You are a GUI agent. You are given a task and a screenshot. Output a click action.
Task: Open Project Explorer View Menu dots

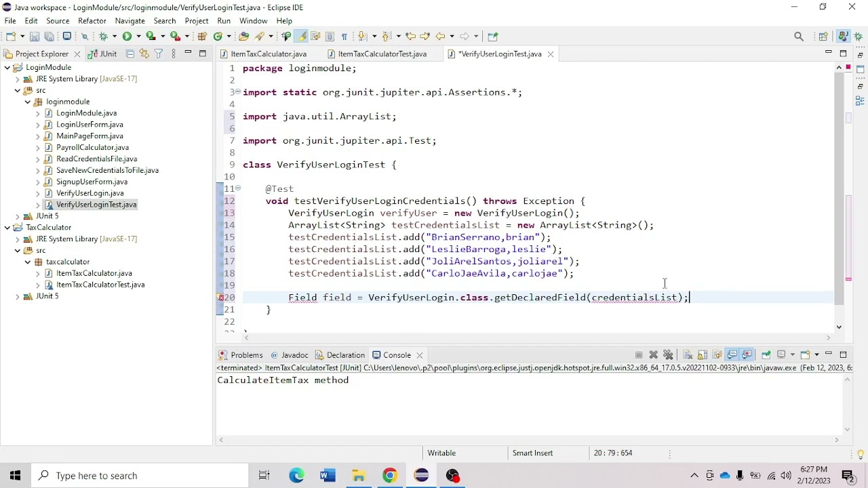click(174, 54)
